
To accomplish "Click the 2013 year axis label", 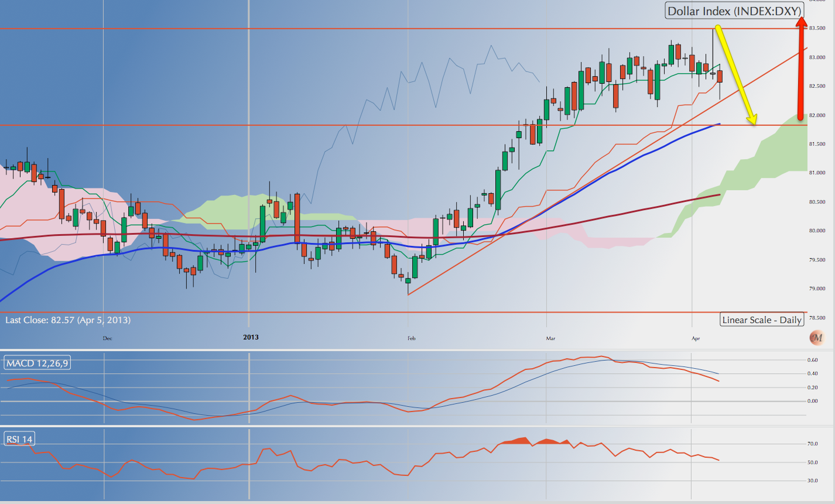I will (251, 337).
